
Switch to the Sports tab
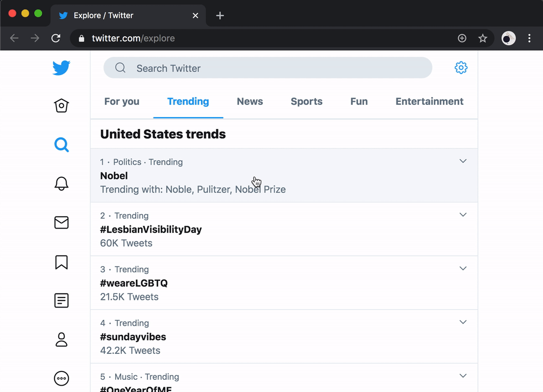point(306,101)
